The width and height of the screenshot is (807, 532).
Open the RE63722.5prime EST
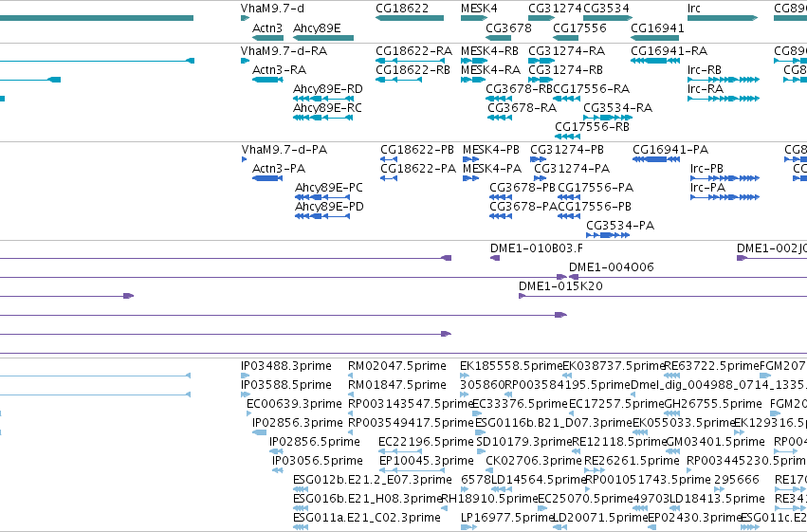click(x=672, y=376)
